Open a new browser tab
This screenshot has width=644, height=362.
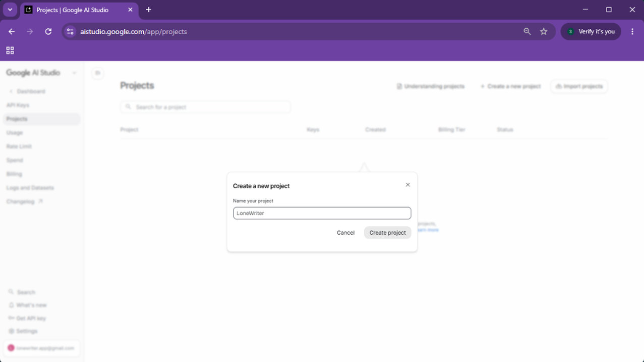click(148, 10)
